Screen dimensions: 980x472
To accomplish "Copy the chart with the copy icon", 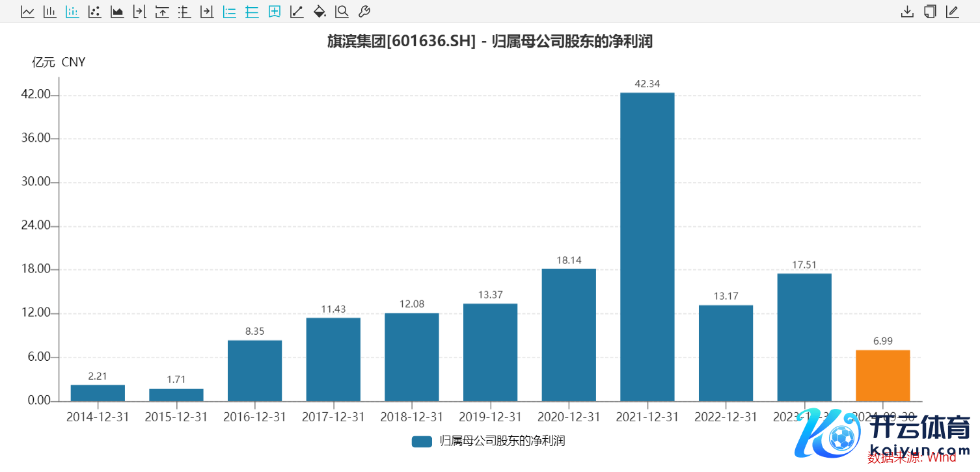I will coord(930,12).
